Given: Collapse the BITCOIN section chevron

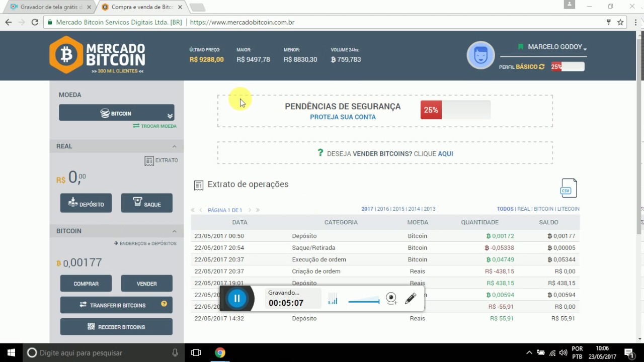Looking at the screenshot, I should pos(174,231).
